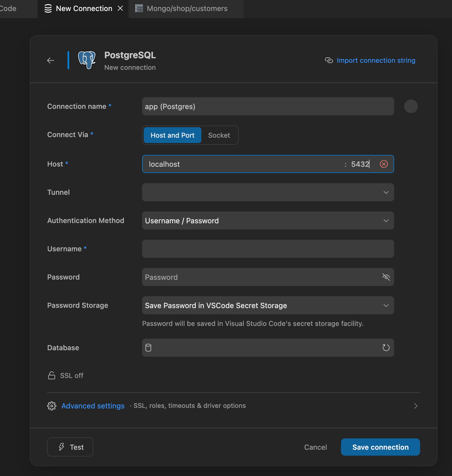Open the Password Storage dropdown
Screen dimensions: 452x476
click(x=268, y=305)
